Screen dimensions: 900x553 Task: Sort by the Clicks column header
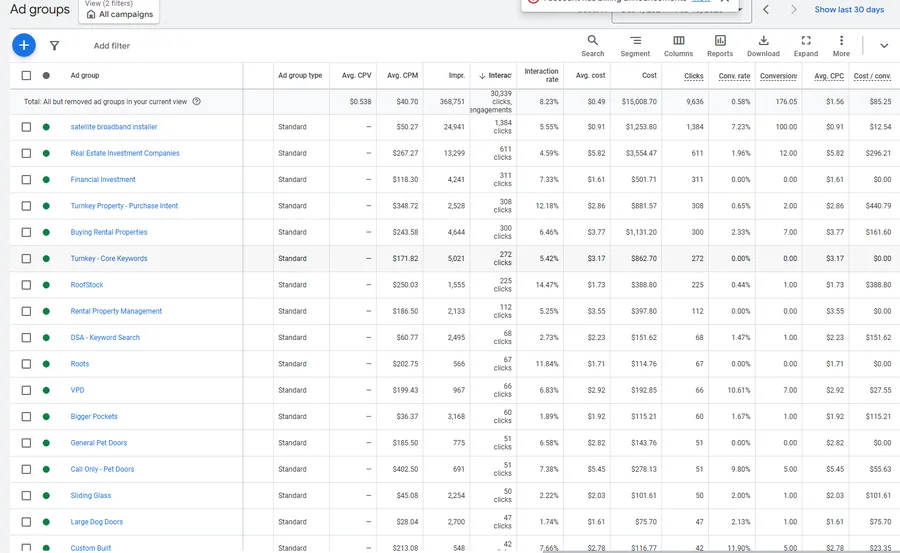[x=693, y=76]
